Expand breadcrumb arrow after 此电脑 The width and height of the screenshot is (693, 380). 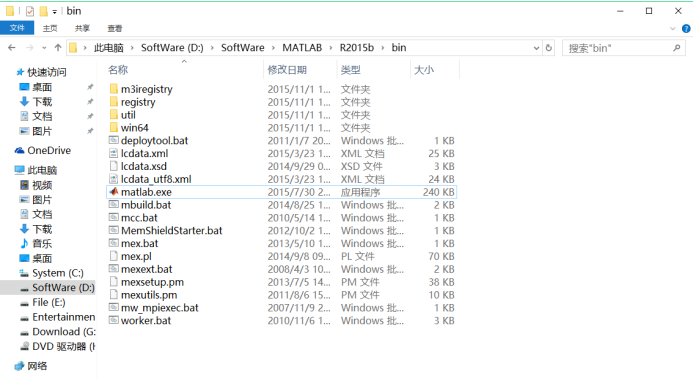click(132, 48)
